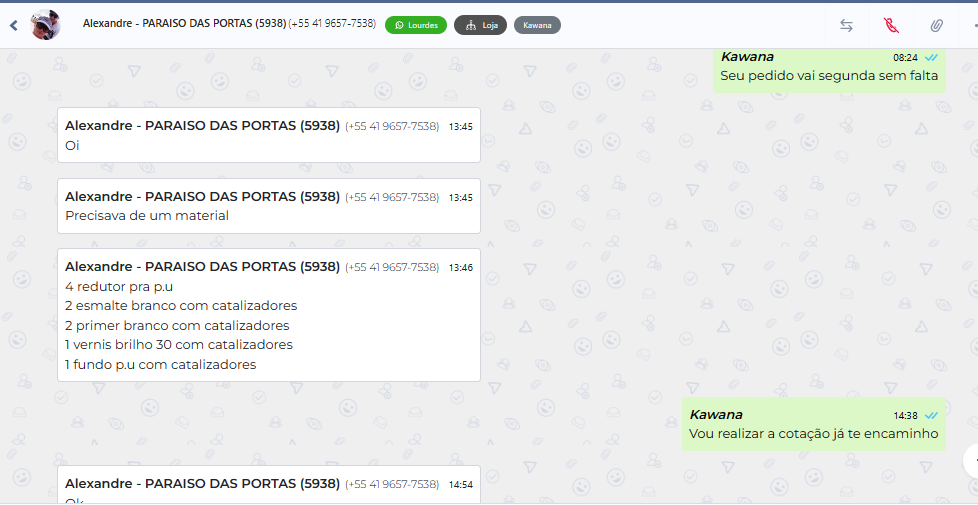Click the hierarchy icon in Loja tag
Screen dimensions: 978x505
470,25
